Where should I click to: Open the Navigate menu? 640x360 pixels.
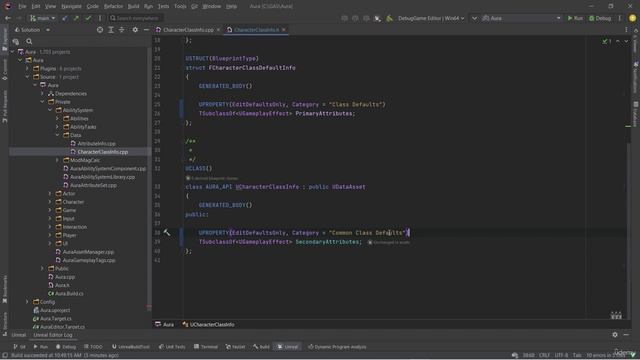[x=71, y=7]
